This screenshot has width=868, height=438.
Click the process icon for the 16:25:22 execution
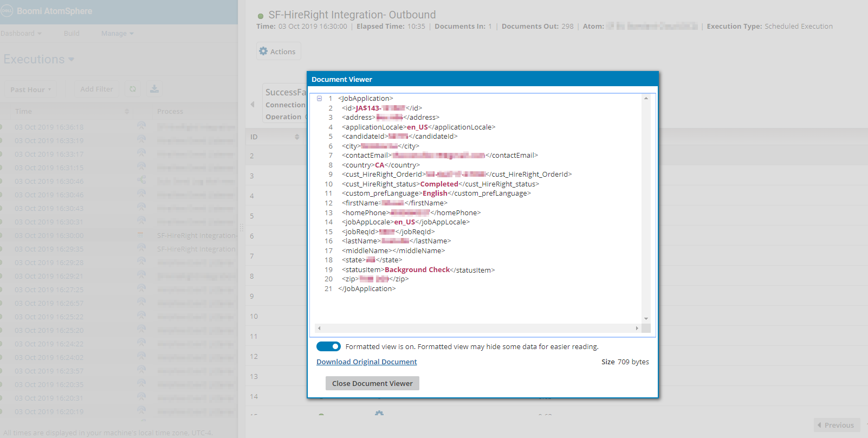141,315
